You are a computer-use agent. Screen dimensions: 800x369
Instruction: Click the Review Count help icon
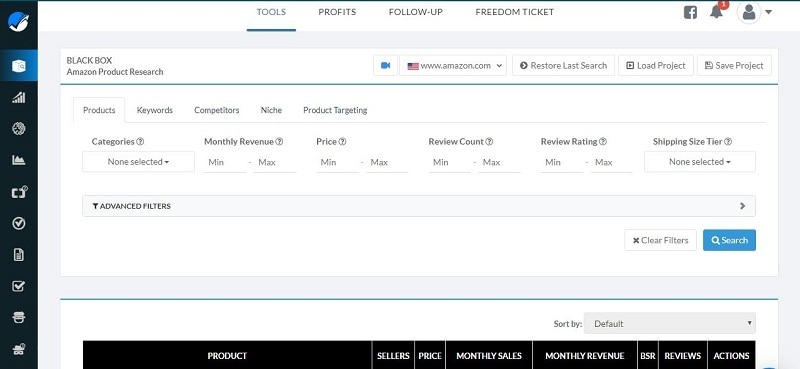coord(489,142)
